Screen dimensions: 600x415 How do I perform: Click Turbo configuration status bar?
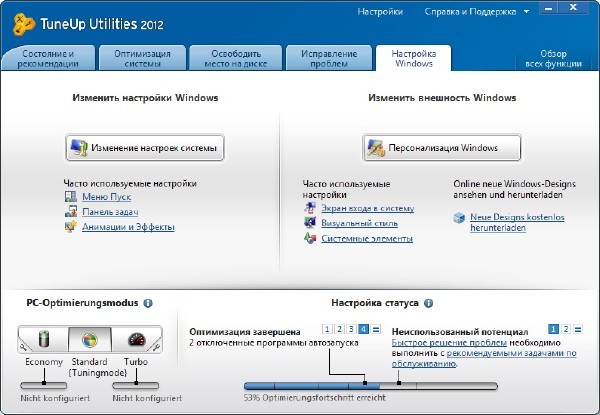coord(135,385)
